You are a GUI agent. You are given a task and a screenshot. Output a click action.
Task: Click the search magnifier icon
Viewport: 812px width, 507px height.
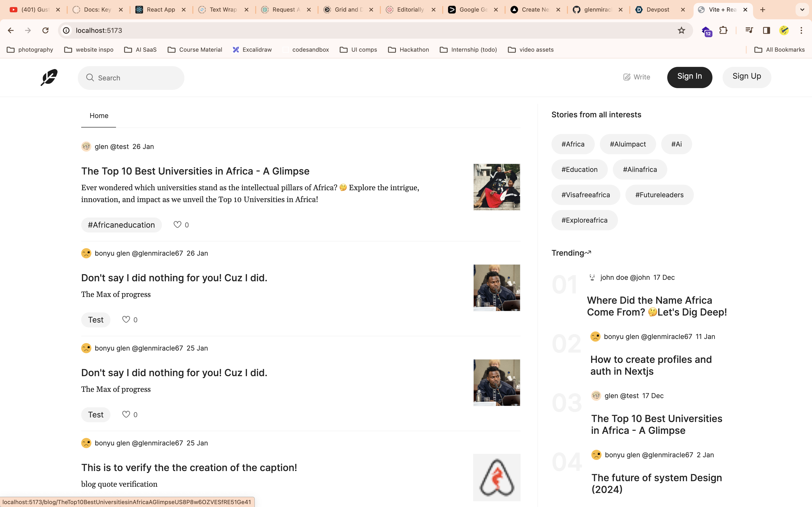[90, 78]
